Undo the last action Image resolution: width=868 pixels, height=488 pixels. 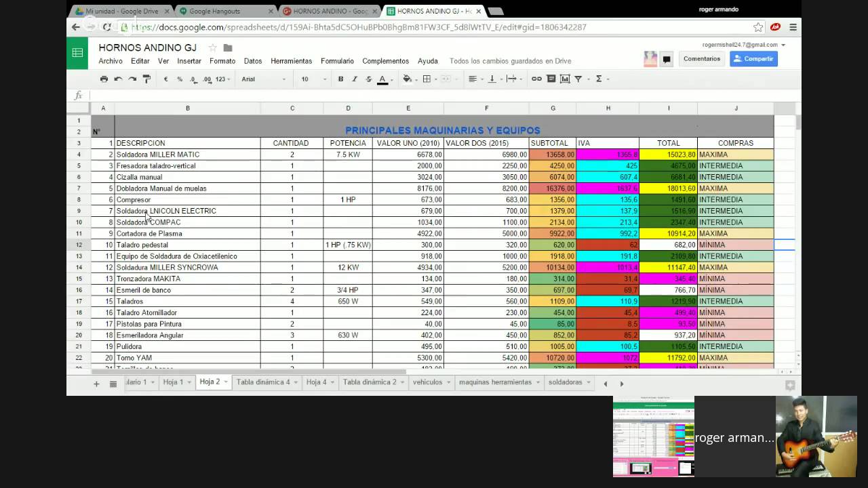[118, 79]
